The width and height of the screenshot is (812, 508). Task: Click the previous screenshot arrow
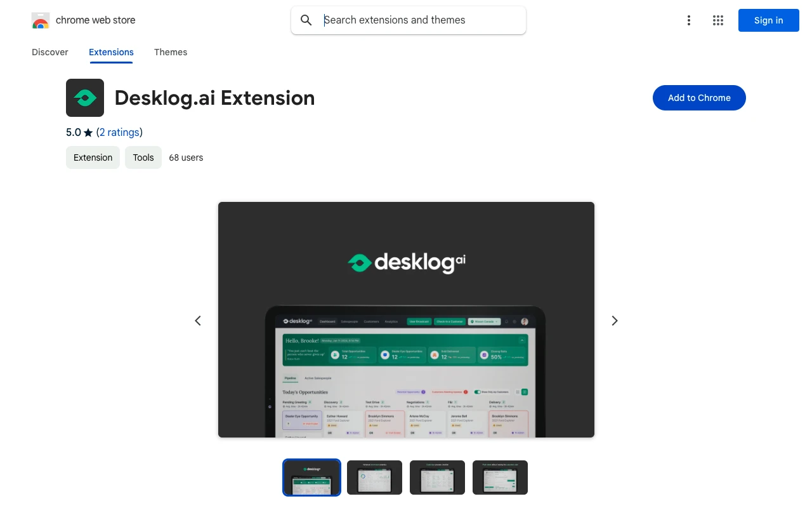[197, 321]
